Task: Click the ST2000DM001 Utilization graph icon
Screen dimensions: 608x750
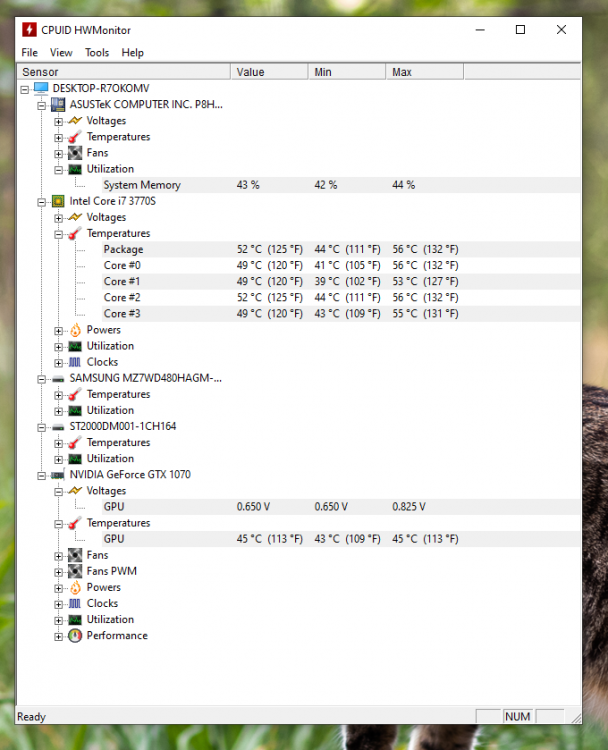Action: click(x=75, y=459)
